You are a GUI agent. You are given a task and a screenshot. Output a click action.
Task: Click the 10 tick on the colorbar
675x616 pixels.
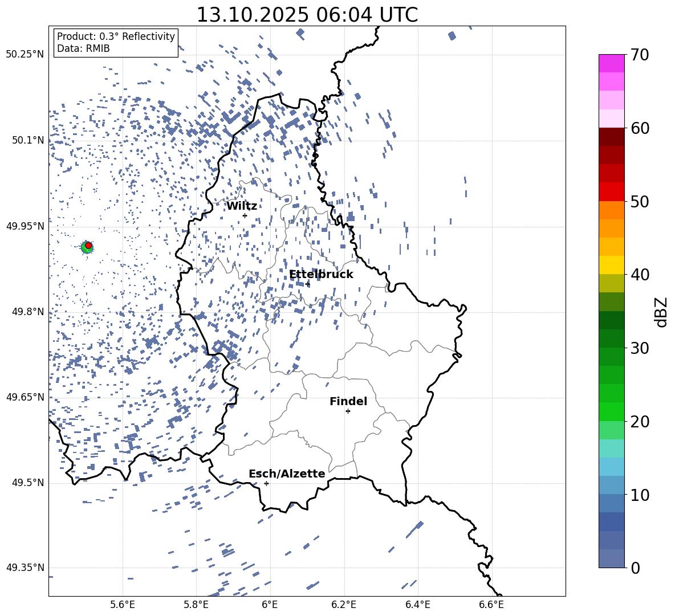click(640, 495)
